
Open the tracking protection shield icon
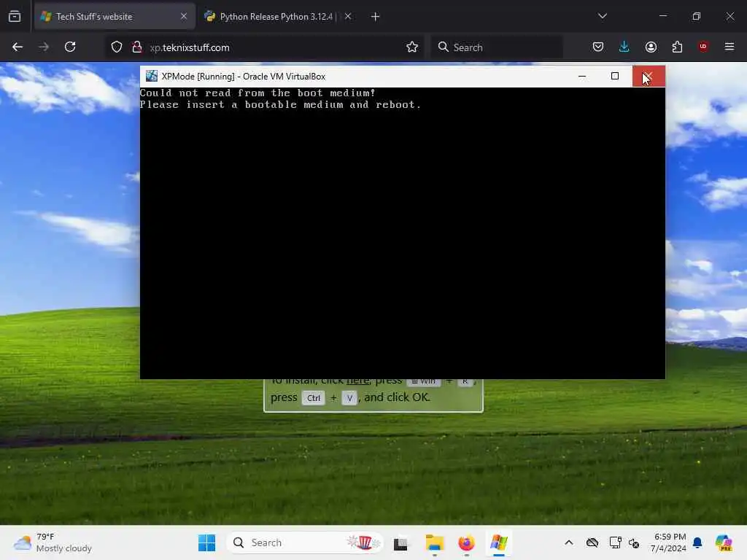117,47
